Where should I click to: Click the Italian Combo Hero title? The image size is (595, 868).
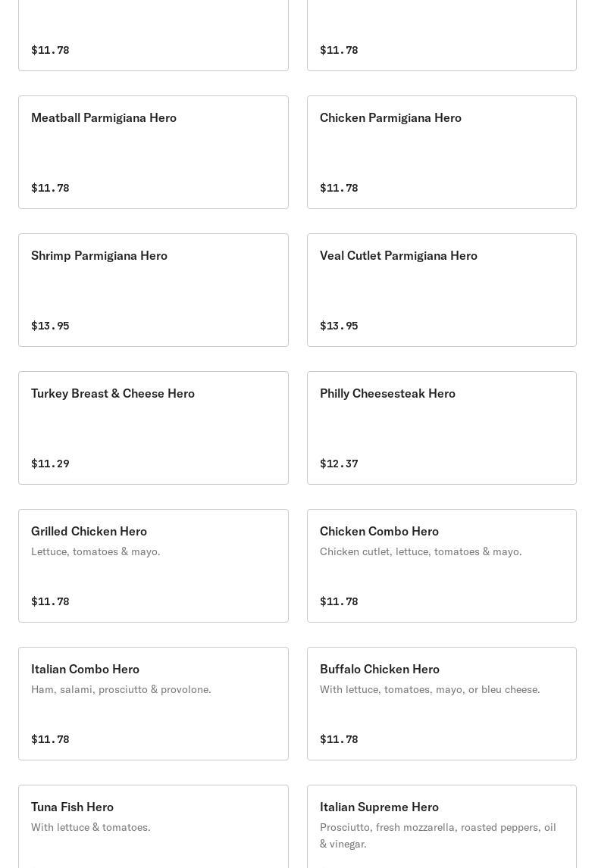[85, 670]
